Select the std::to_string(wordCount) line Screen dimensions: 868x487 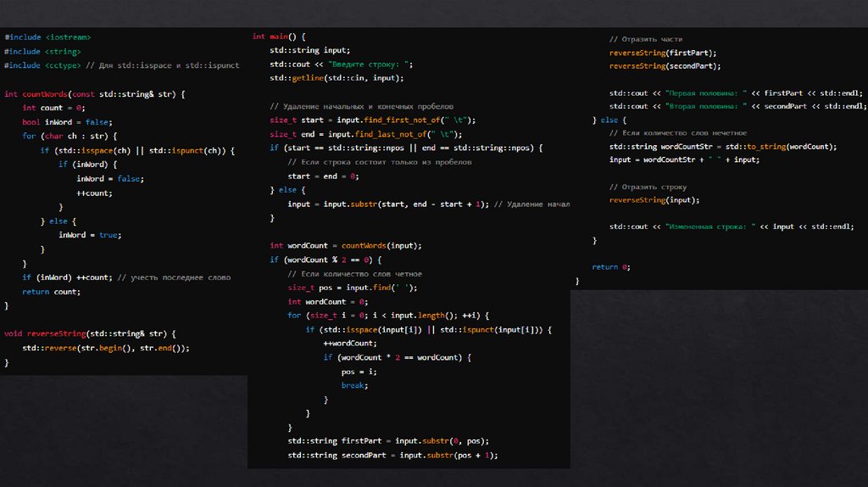pos(723,147)
